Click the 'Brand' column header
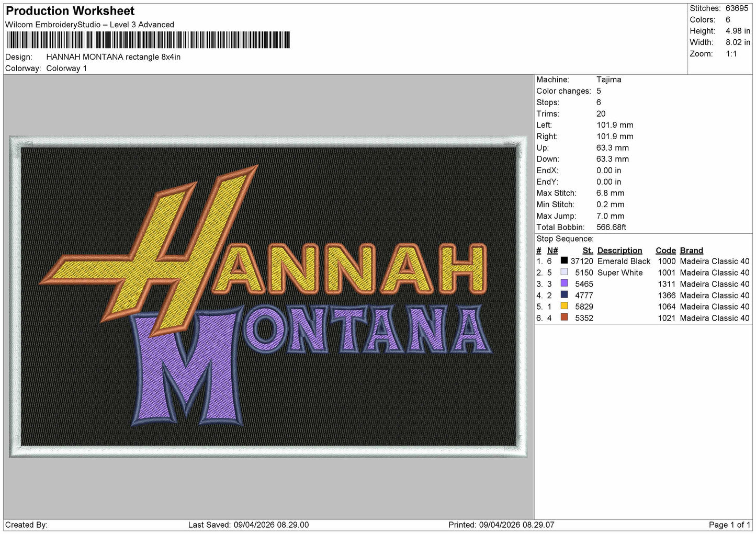The height and width of the screenshot is (534, 756). [x=691, y=251]
